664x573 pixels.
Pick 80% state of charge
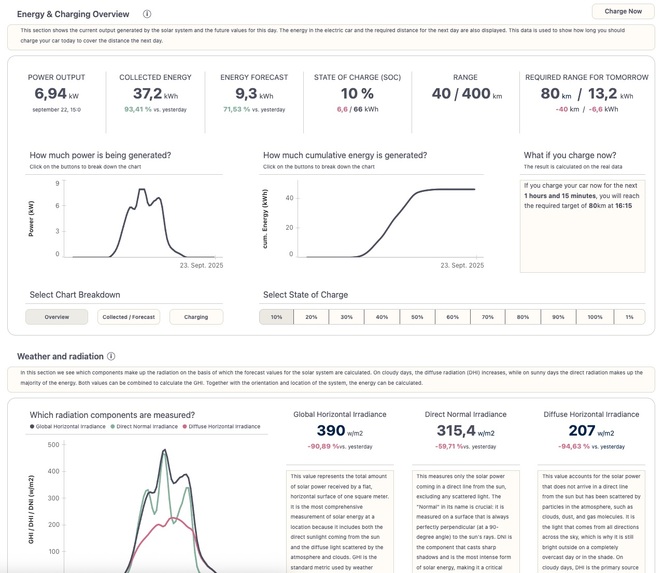tap(523, 317)
